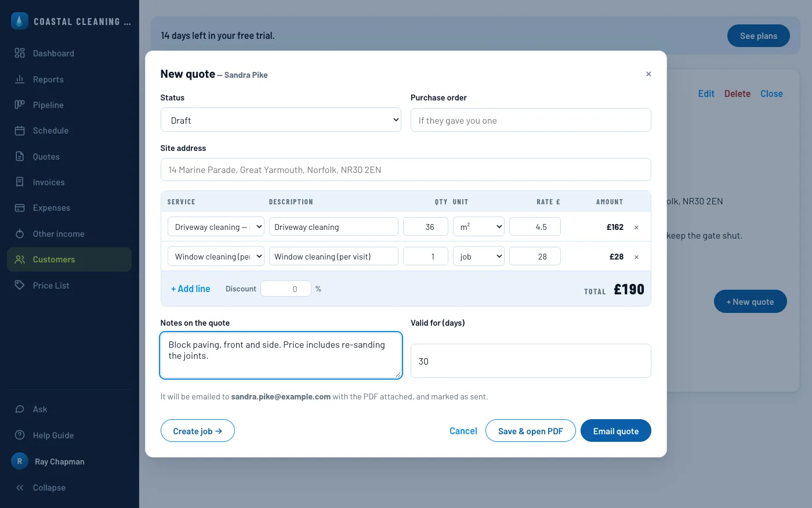Open the m² unit dropdown
This screenshot has width=812, height=508.
(478, 227)
